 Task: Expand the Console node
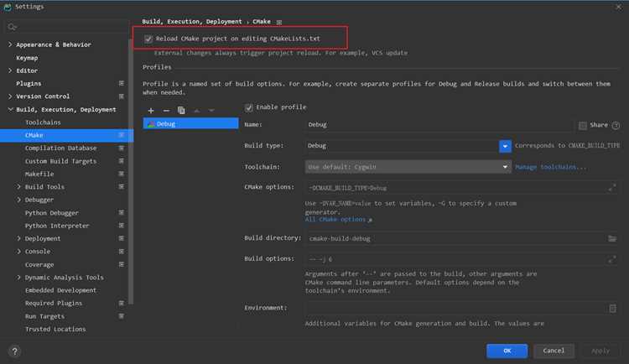[x=18, y=252]
